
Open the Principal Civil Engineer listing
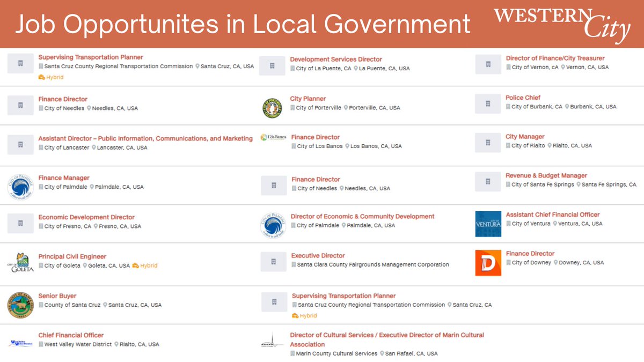(x=72, y=257)
